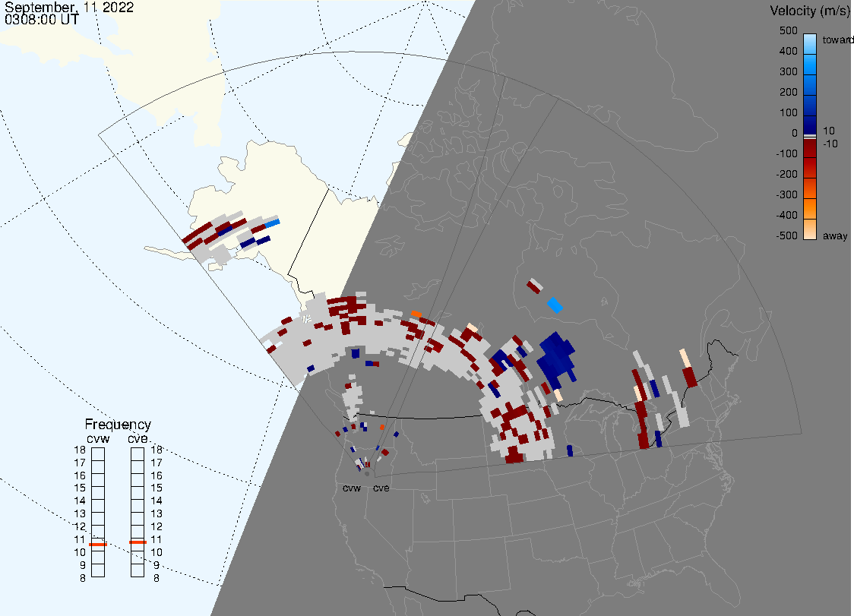Image resolution: width=854 pixels, height=616 pixels.
Task: Click the -200 value on velocity scale
Action: click(786, 174)
